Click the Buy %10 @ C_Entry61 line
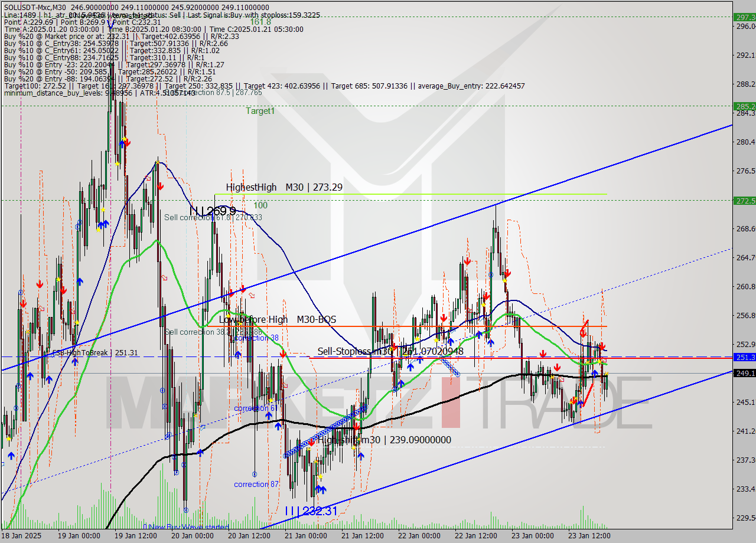 pos(112,50)
